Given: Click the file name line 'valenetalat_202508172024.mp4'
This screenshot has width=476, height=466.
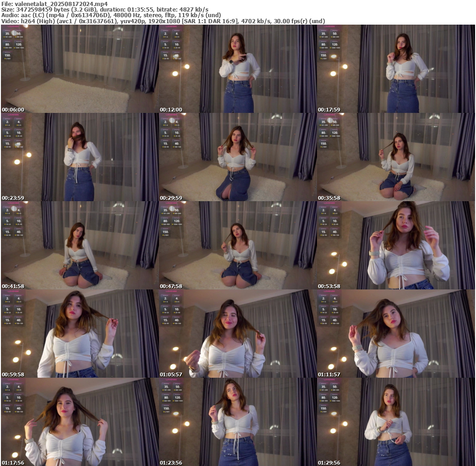Looking at the screenshot, I should (55, 4).
